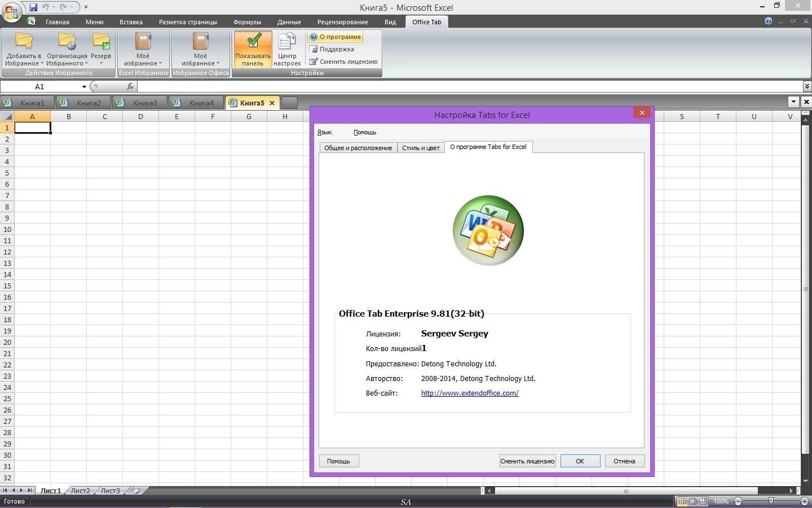Viewport: 812px width, 508px height.
Task: Open the Разметка страницы ribbon tab
Action: coord(188,22)
